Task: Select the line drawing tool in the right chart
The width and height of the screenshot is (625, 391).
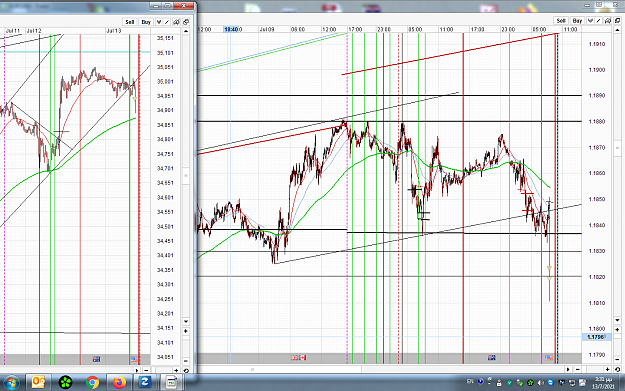Action: (598, 20)
